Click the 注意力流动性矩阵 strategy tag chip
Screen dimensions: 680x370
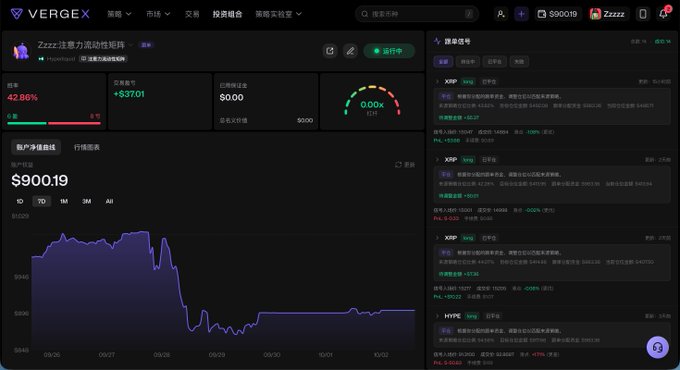[103, 59]
